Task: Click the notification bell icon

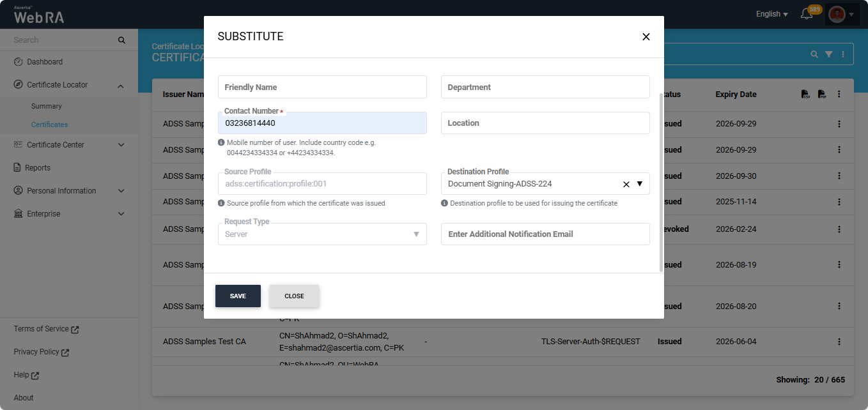Action: [x=807, y=14]
